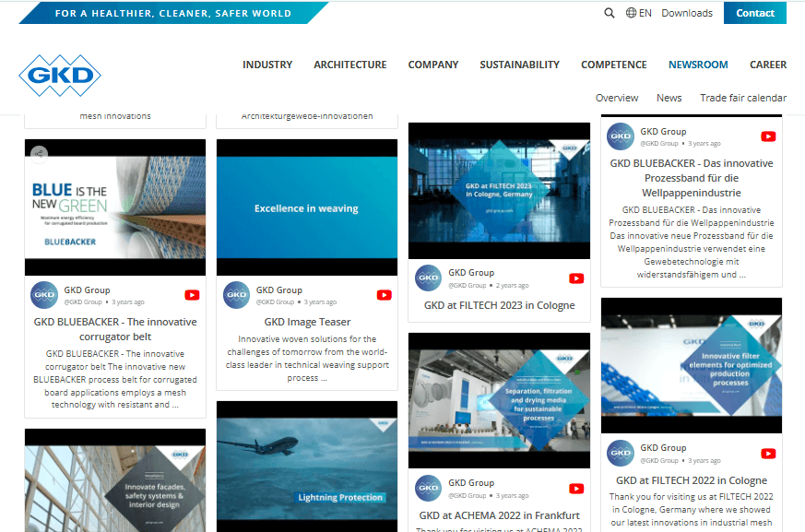This screenshot has width=805, height=532.
Task: Click GKD Group avatar on Image Teaser card
Action: (236, 295)
